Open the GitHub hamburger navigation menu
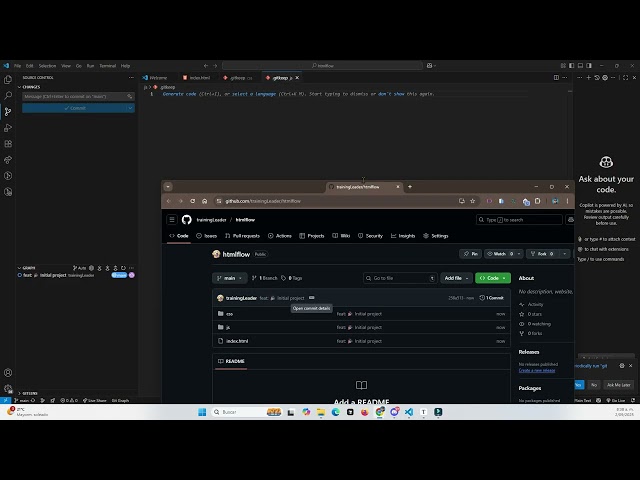 (172, 220)
